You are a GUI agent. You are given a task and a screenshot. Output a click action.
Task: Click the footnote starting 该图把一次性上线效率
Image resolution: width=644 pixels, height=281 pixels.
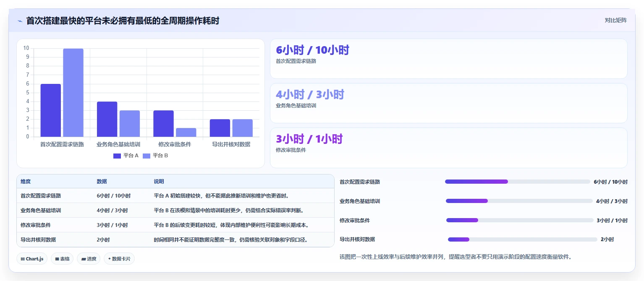[x=456, y=257]
